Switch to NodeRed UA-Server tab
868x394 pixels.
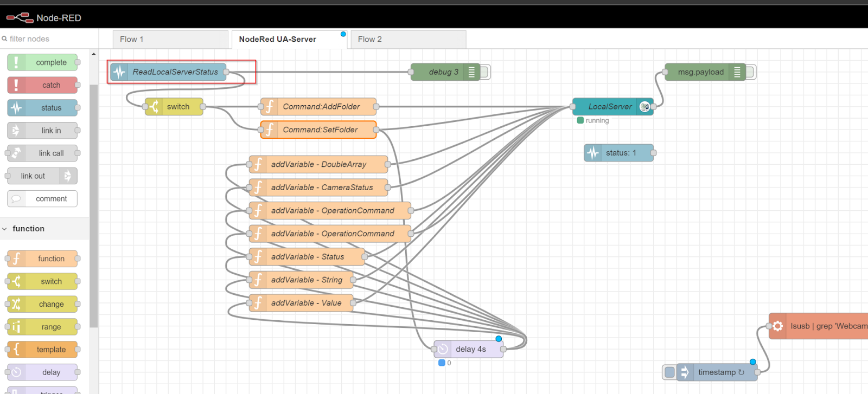click(290, 40)
